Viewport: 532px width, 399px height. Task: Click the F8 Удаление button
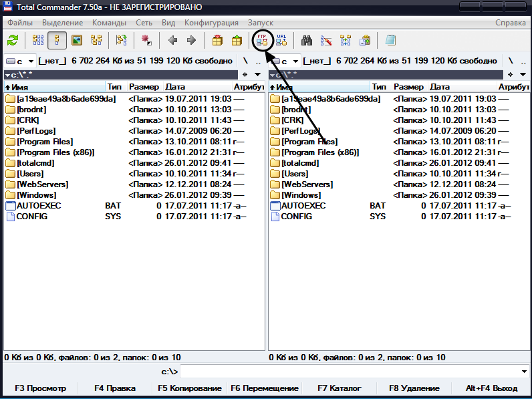pos(414,388)
